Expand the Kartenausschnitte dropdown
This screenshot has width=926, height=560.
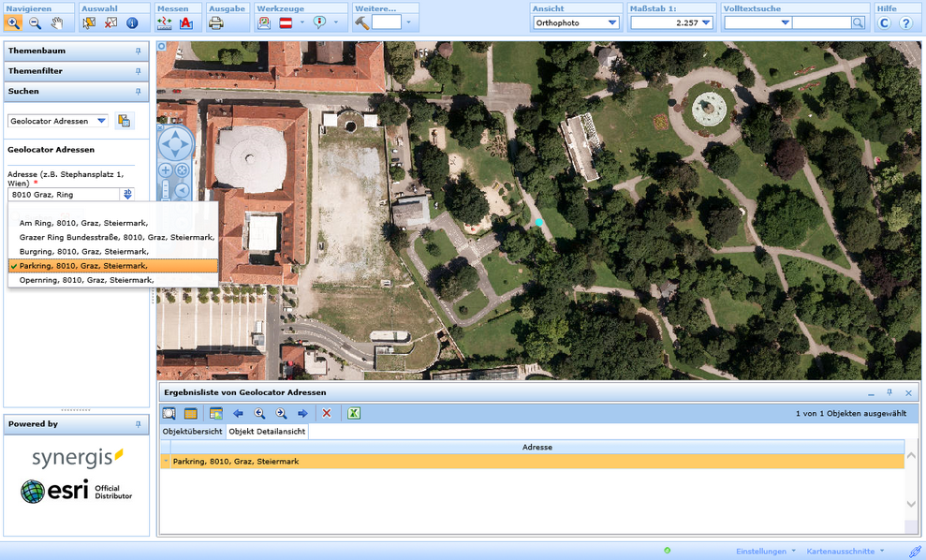848,552
